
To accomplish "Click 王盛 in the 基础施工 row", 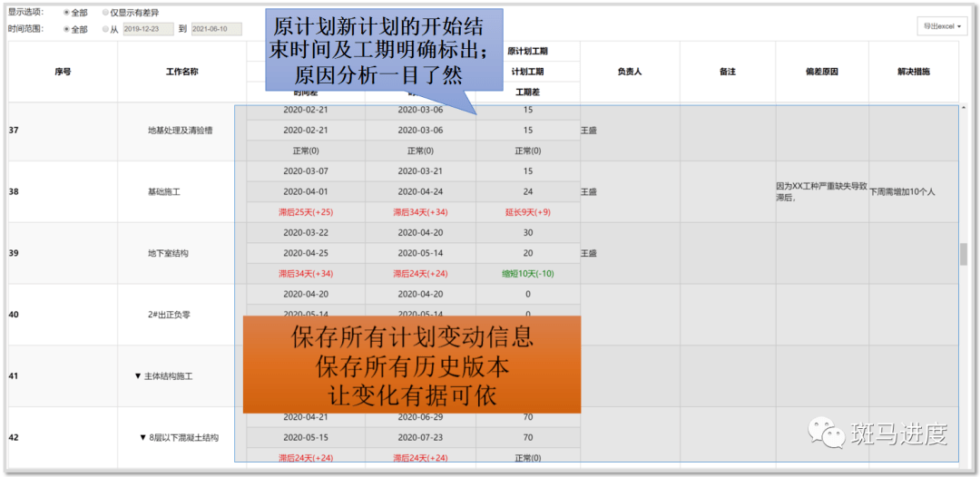I will coord(589,191).
